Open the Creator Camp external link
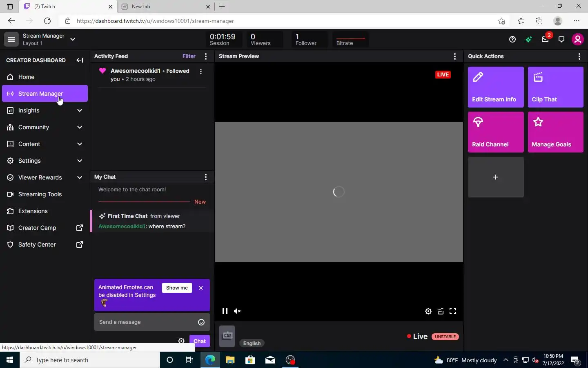 tap(45, 228)
